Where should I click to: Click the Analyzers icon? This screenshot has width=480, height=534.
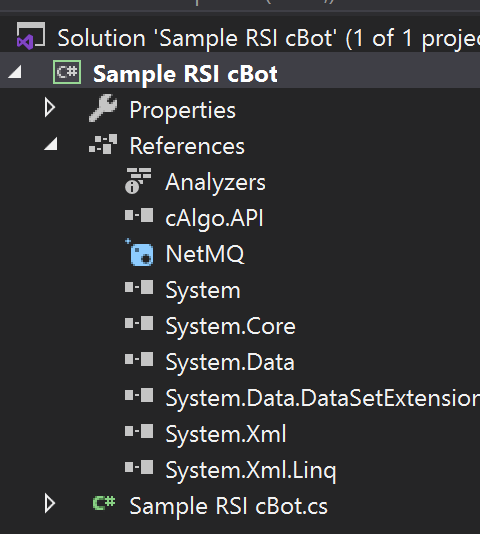(138, 180)
